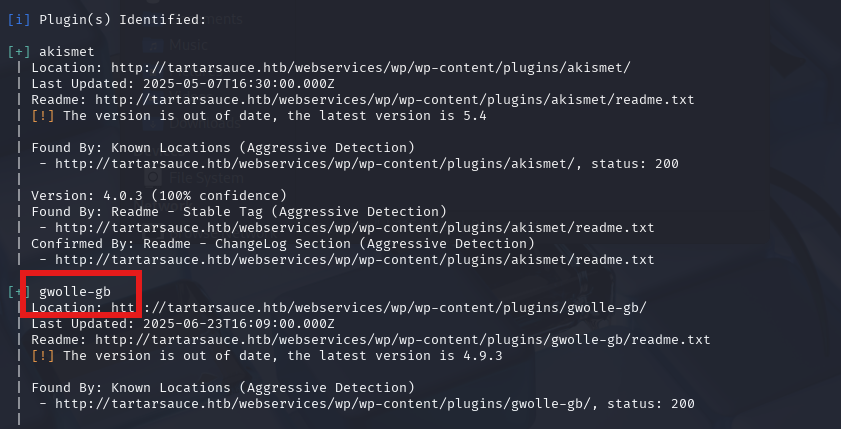Select the akismet plugin name
This screenshot has width=841, height=429.
[67, 51]
